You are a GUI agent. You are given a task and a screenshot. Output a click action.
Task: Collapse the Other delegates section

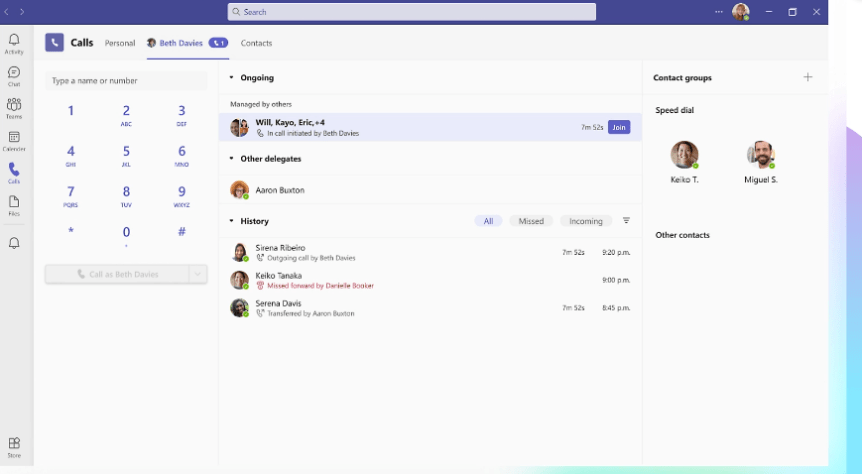[x=231, y=158]
